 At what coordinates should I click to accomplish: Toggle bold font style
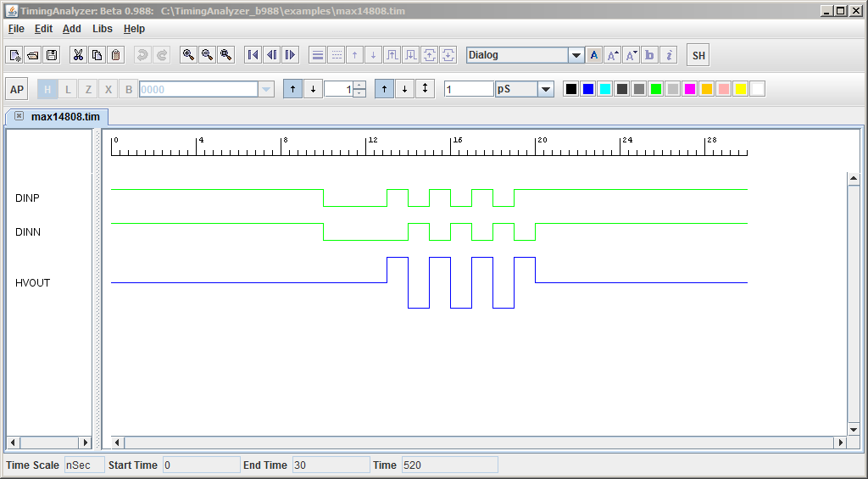pos(650,55)
